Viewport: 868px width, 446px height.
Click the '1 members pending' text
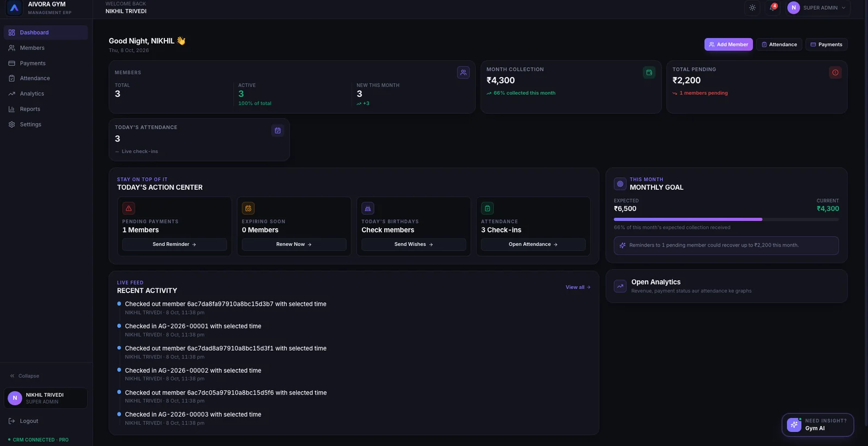tap(704, 93)
